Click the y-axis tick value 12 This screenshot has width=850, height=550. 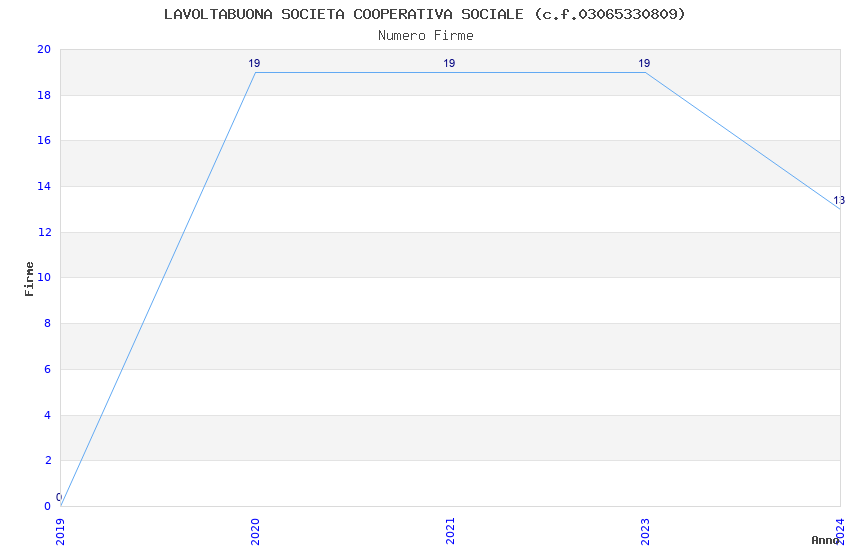44,232
